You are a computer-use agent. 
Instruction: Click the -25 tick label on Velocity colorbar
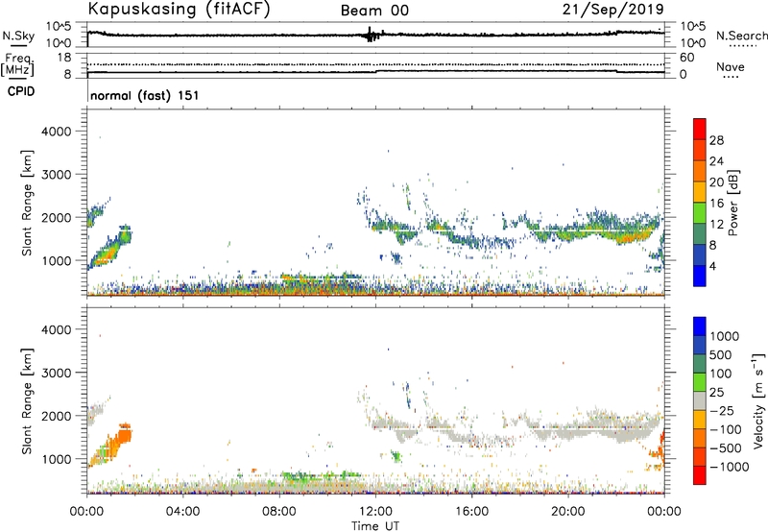pyautogui.click(x=722, y=410)
